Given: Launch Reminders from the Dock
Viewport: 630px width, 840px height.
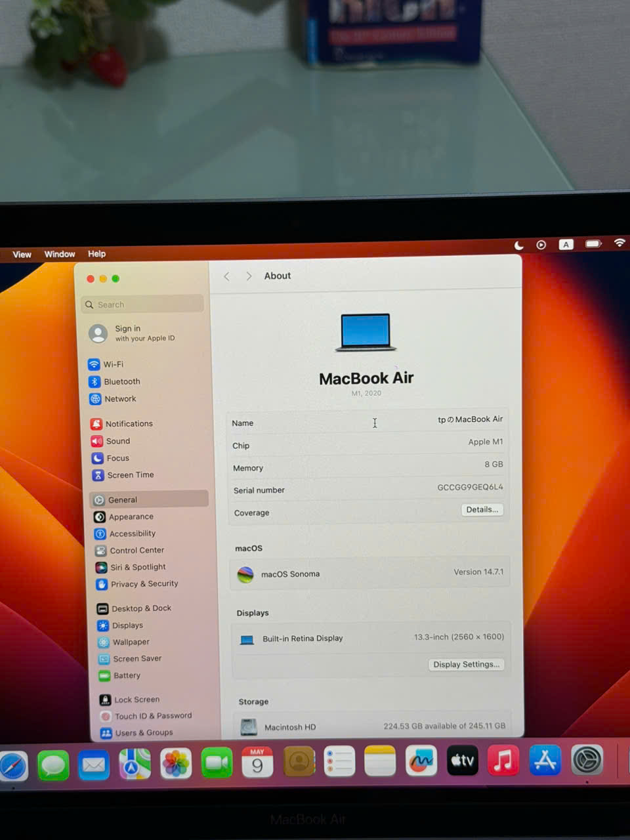Looking at the screenshot, I should [339, 761].
